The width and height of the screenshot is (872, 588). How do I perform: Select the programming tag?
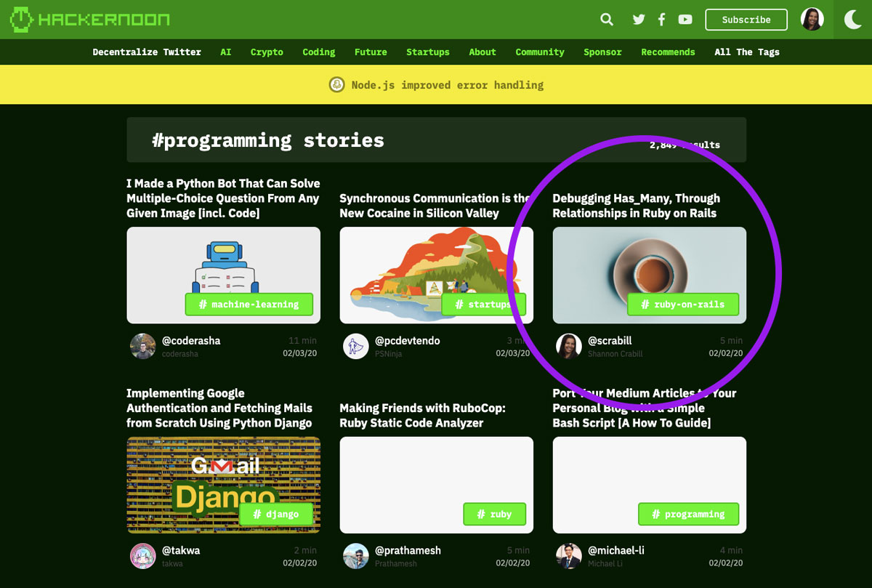click(x=688, y=514)
